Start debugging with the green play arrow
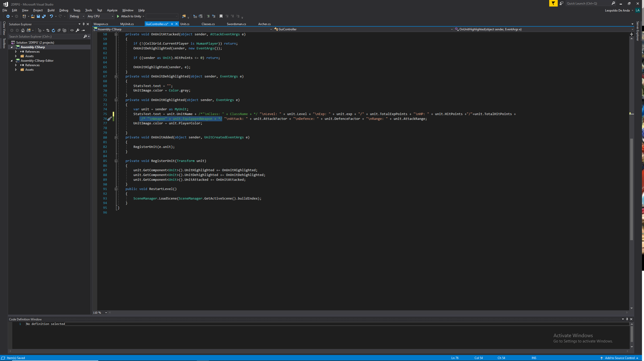The width and height of the screenshot is (644, 361). tap(118, 16)
